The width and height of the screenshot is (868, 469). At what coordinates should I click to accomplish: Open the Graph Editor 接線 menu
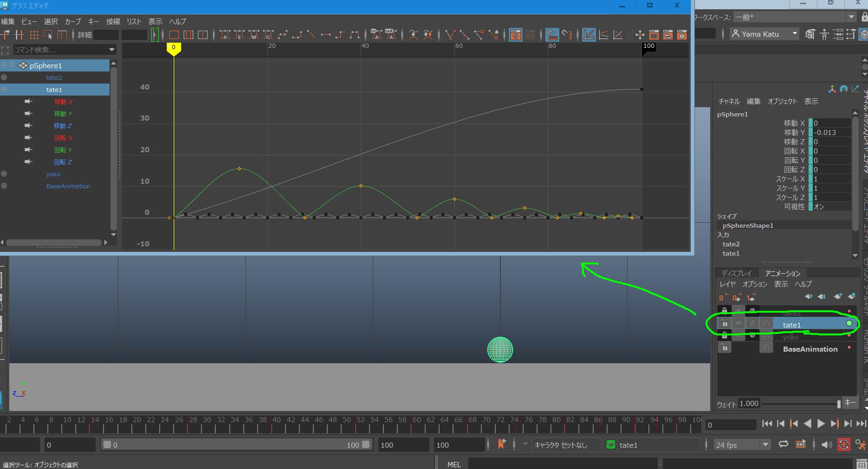[113, 21]
